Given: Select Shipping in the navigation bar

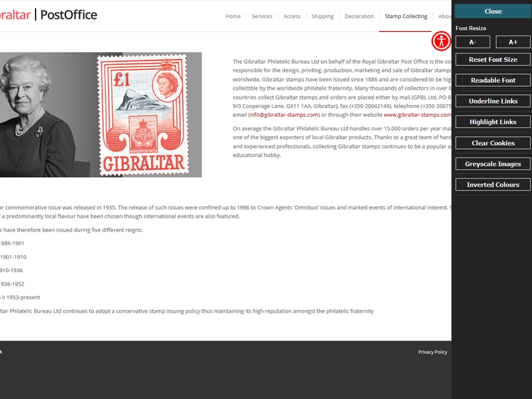Looking at the screenshot, I should (x=322, y=17).
